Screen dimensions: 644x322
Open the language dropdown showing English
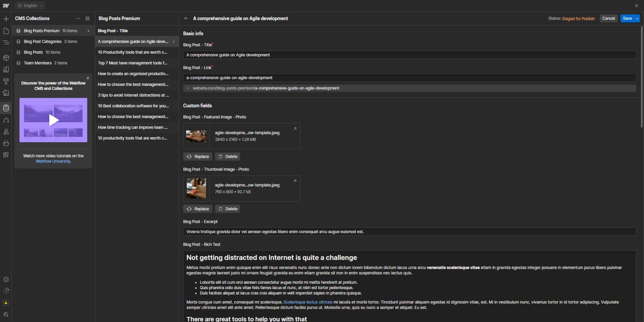point(30,5)
